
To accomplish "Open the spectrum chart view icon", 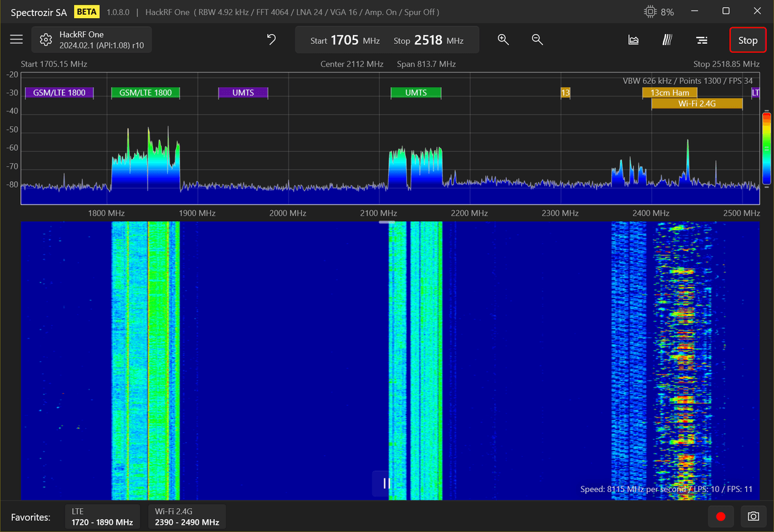I will point(633,40).
